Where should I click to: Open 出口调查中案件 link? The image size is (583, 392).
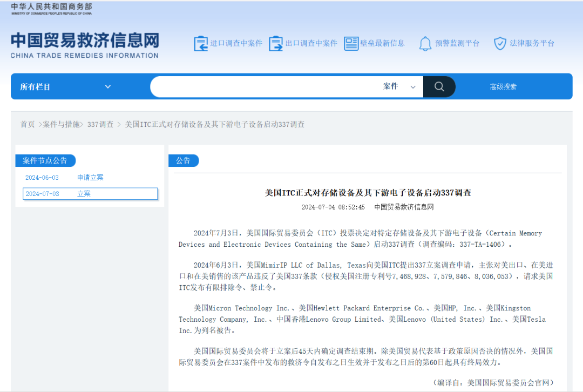coord(311,43)
